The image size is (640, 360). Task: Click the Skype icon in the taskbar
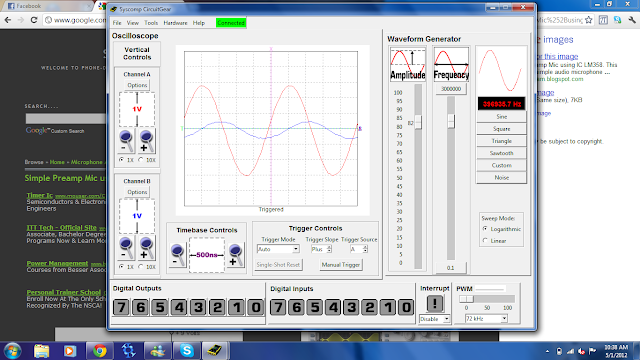pos(187,351)
